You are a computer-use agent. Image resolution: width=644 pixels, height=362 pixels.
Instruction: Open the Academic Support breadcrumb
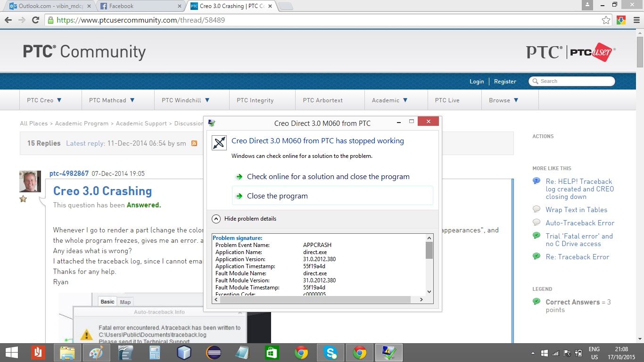coord(141,123)
